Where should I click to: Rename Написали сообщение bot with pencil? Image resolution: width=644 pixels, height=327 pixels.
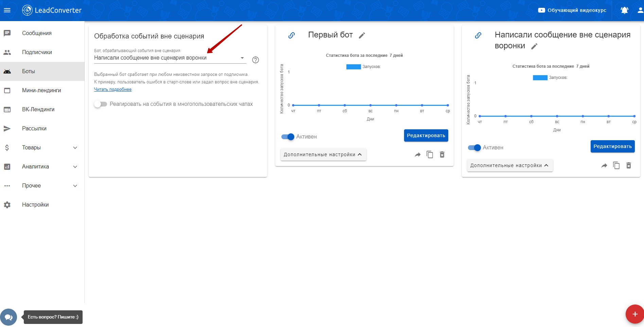(x=534, y=46)
